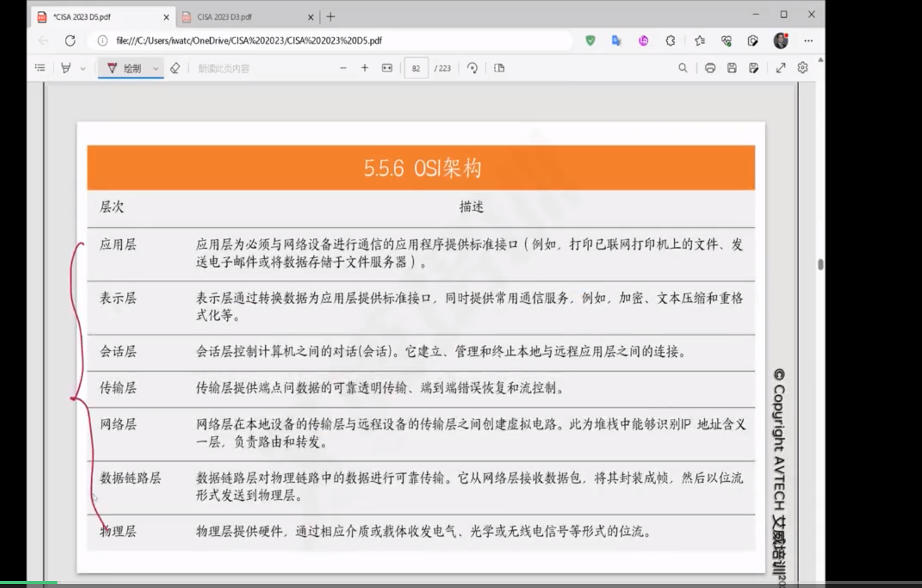The height and width of the screenshot is (588, 922).
Task: Click the vertical scrollbar thumb
Action: pyautogui.click(x=820, y=264)
